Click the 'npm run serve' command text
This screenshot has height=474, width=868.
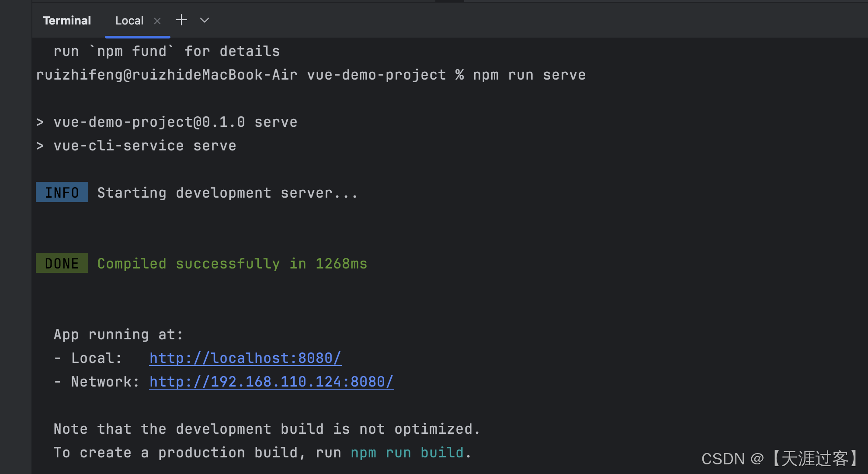pyautogui.click(x=529, y=75)
